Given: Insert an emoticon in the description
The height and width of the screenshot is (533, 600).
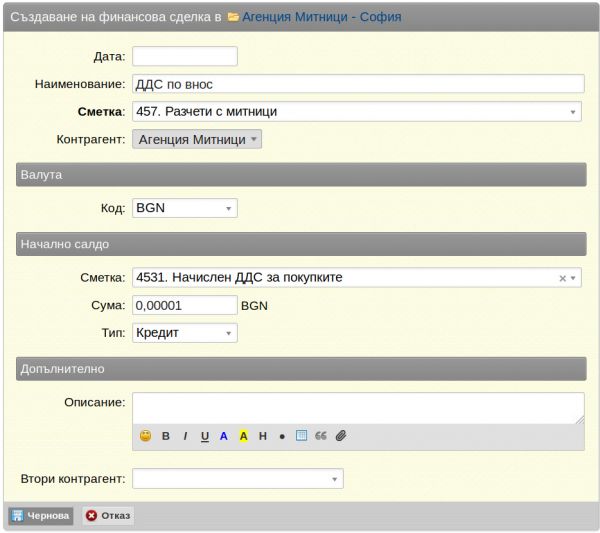Looking at the screenshot, I should [x=145, y=436].
